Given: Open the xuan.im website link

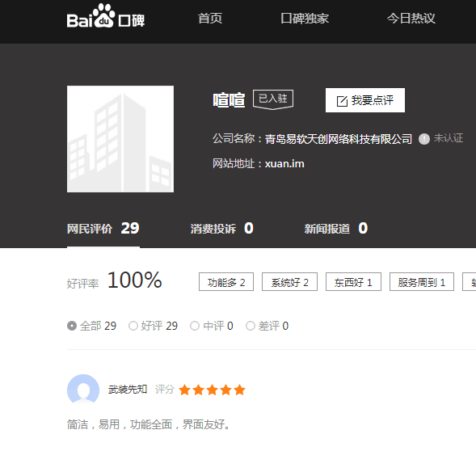Looking at the screenshot, I should [284, 164].
